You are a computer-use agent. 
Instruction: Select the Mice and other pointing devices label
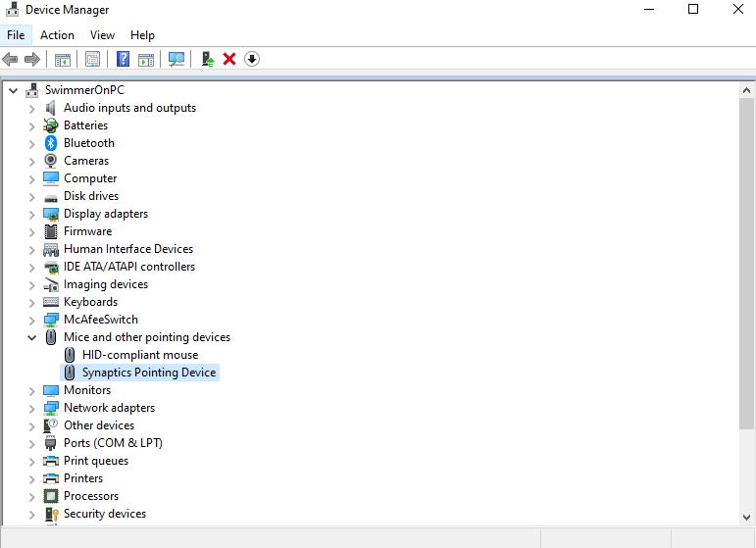coord(147,337)
